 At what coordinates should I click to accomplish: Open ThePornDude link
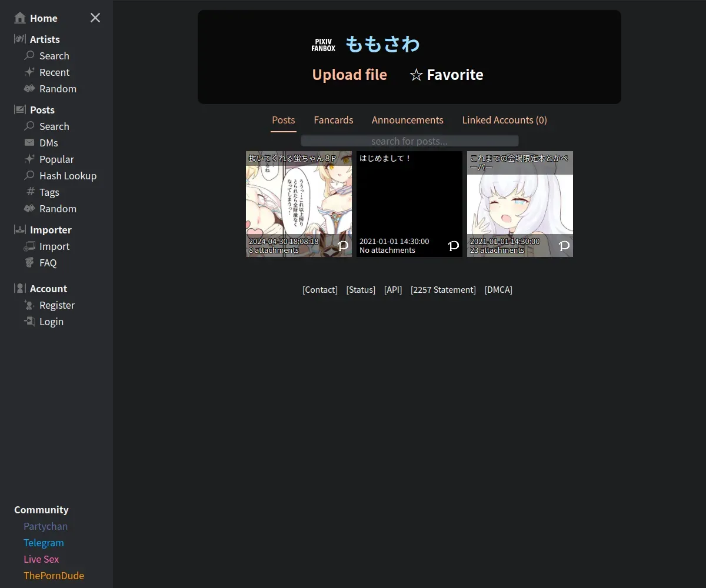[x=54, y=576]
